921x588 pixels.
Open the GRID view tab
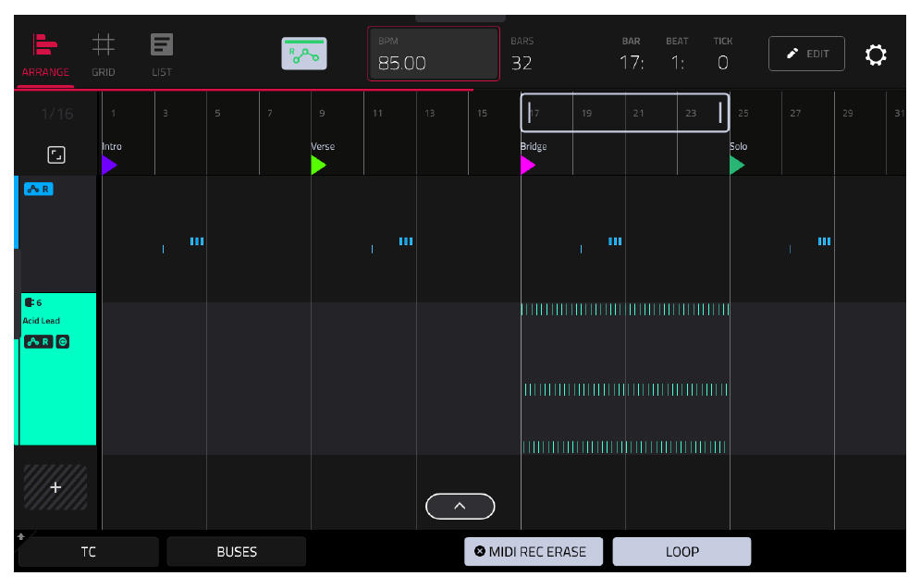tap(103, 56)
